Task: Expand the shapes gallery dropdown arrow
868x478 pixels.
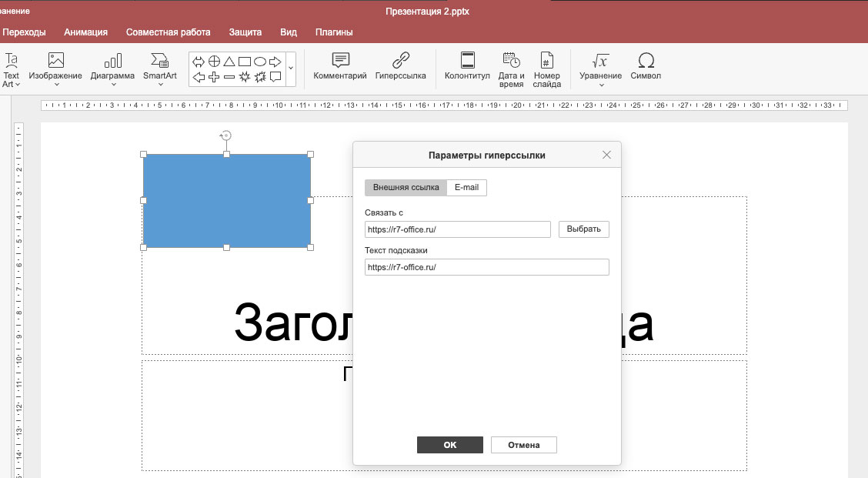Action: point(291,69)
